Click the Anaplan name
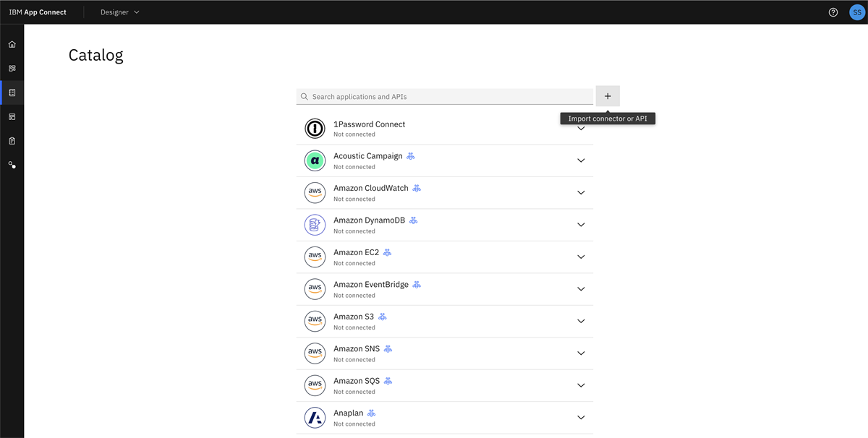This screenshot has width=868, height=438. [x=348, y=413]
